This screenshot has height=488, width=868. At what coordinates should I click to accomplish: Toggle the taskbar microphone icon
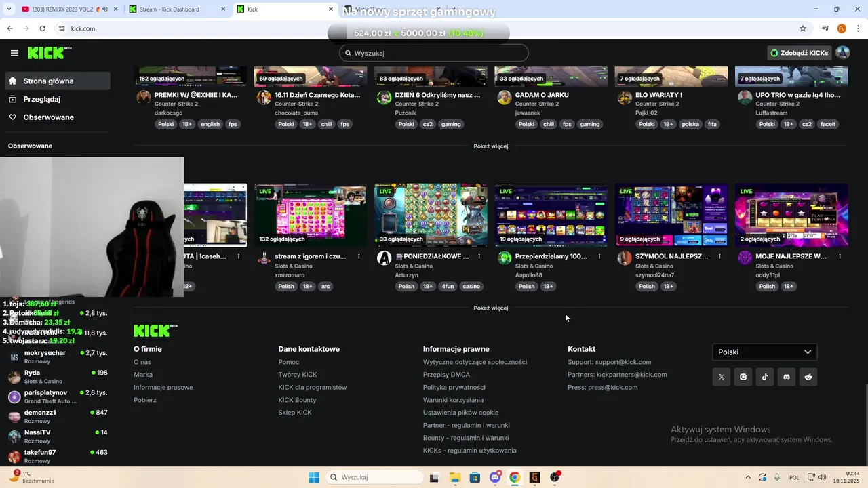pyautogui.click(x=777, y=477)
